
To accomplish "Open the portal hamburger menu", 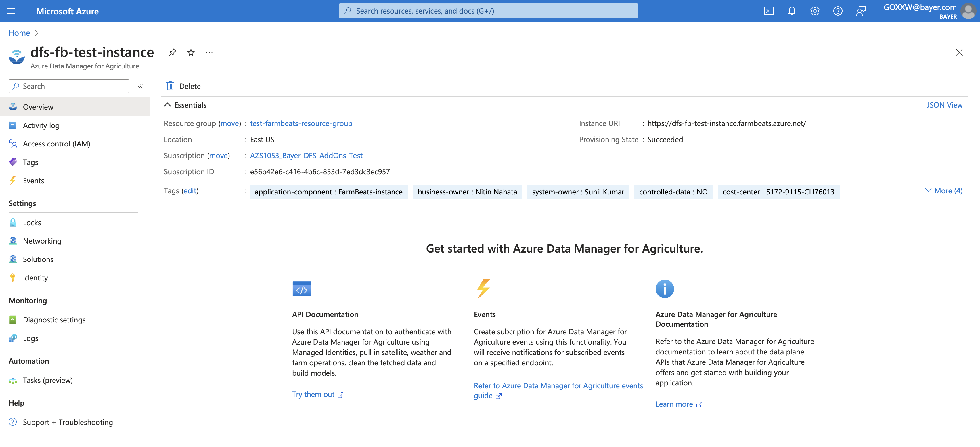I will (11, 11).
